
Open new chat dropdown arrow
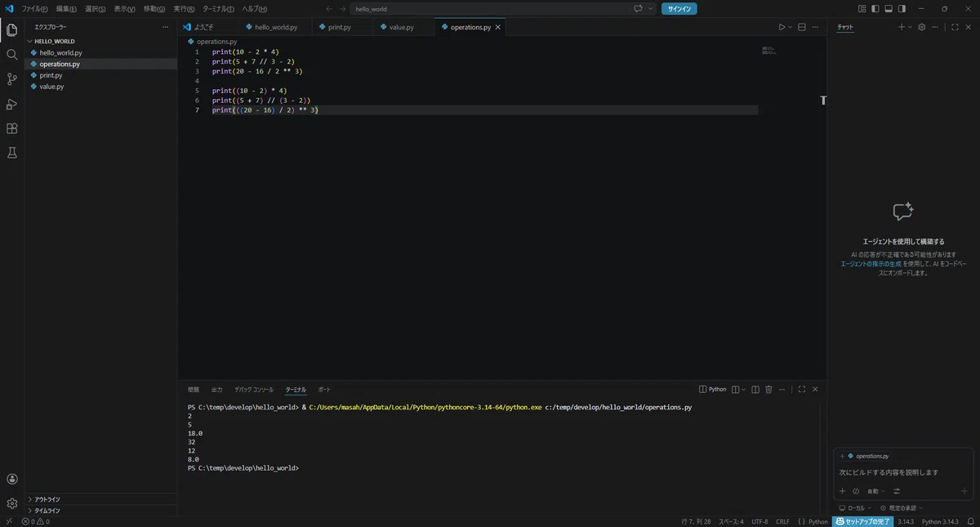pos(910,27)
